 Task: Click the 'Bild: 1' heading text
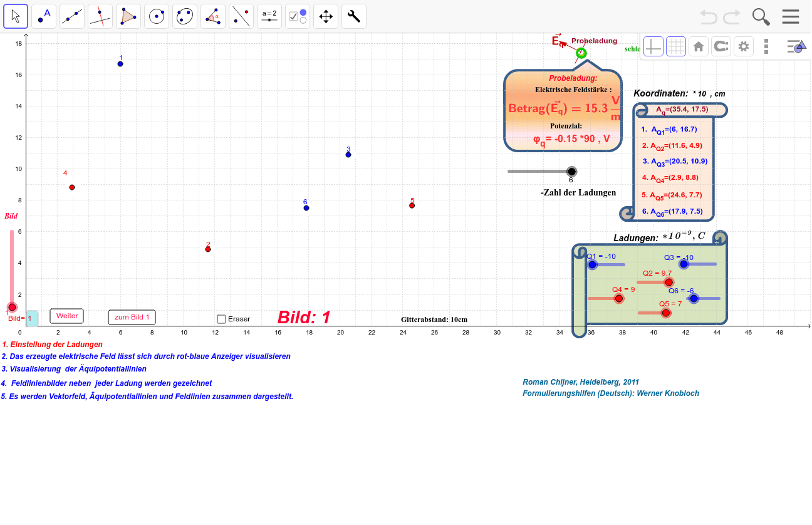pyautogui.click(x=304, y=318)
